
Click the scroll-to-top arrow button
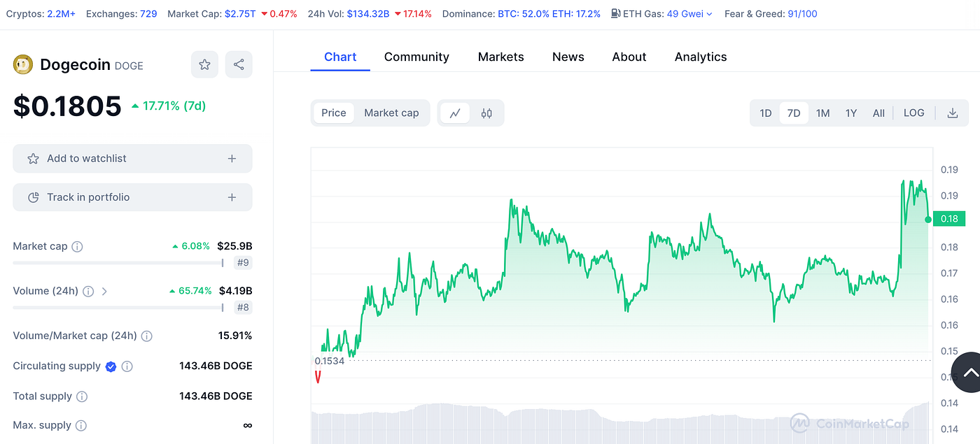971,373
